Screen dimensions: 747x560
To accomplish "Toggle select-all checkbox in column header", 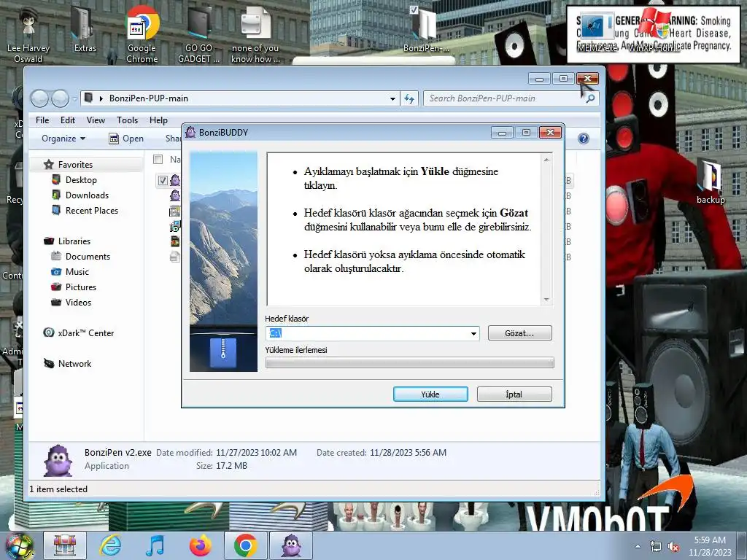I will coord(158,159).
